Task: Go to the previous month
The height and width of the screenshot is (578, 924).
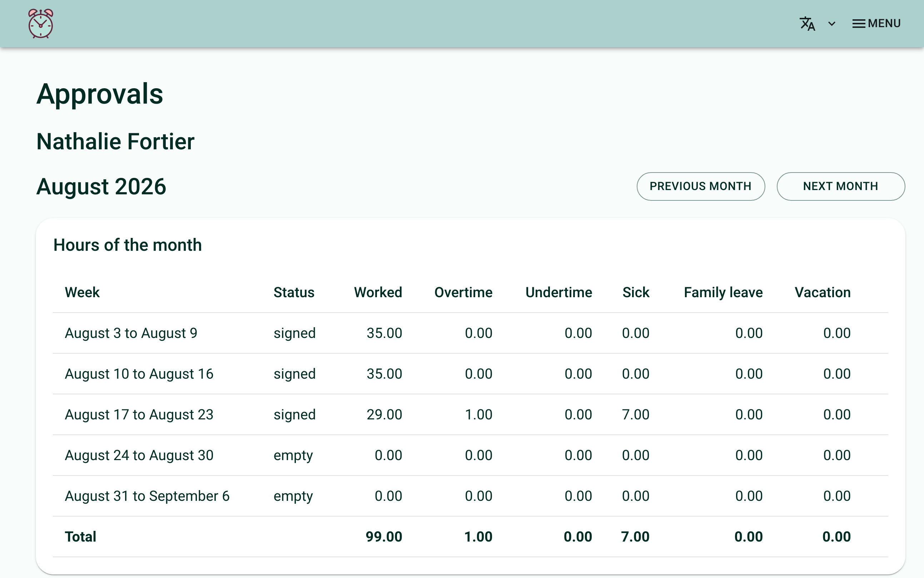Action: point(700,186)
